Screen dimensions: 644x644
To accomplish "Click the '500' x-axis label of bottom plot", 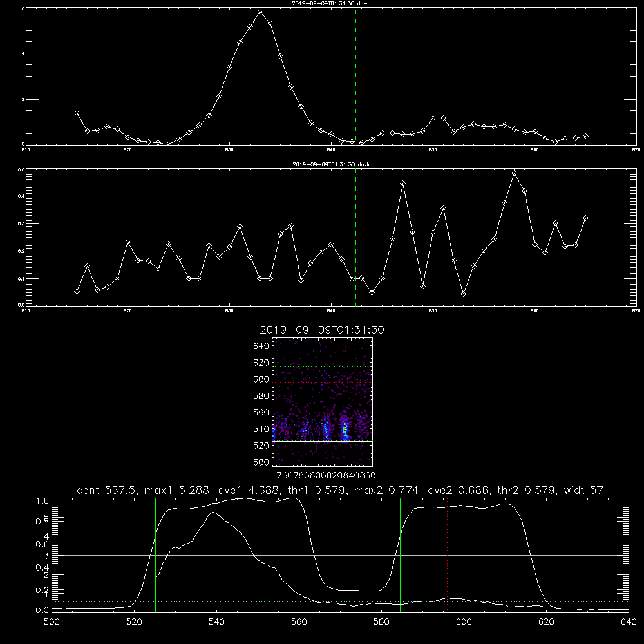I will click(52, 622).
